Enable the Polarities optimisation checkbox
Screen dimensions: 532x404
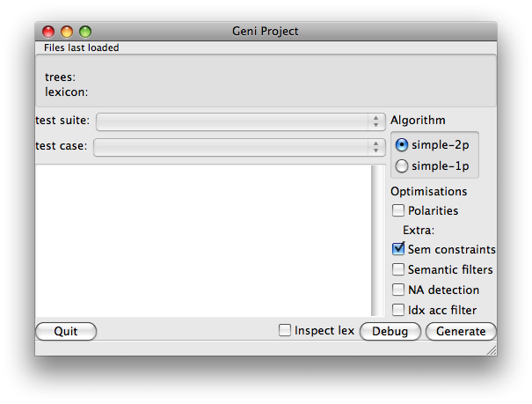point(398,210)
